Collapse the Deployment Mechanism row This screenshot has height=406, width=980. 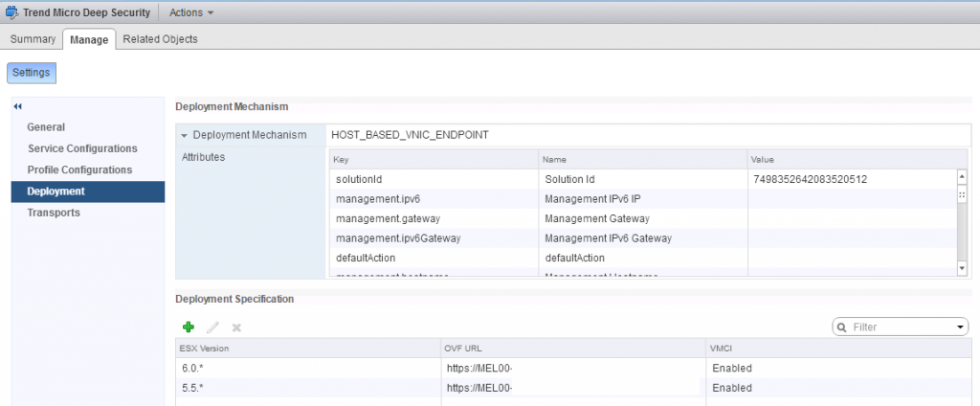click(x=185, y=135)
